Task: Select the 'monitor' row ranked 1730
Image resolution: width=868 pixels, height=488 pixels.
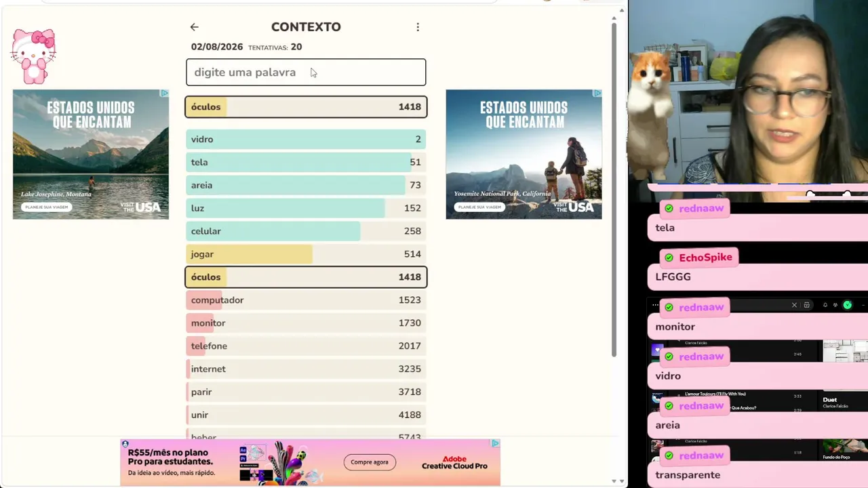Action: click(x=306, y=323)
